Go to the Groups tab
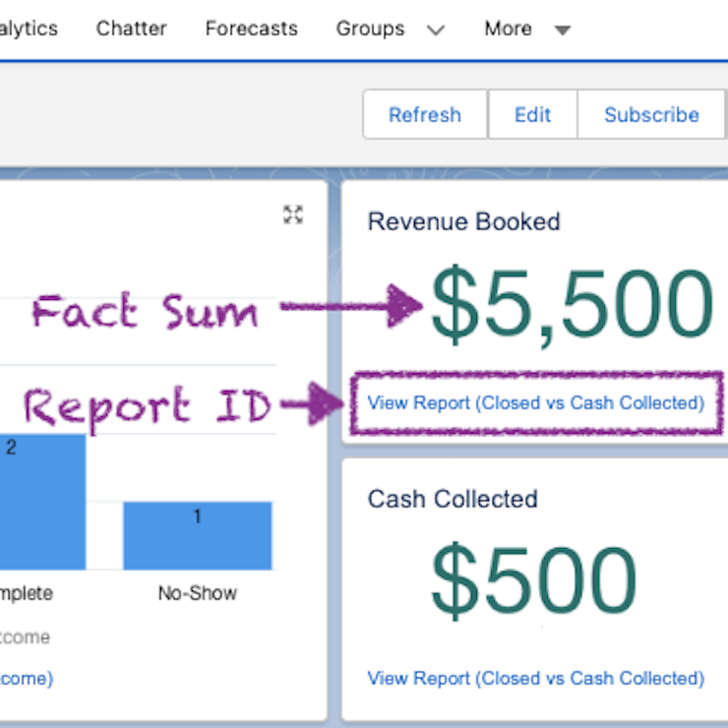Viewport: 728px width, 728px height. tap(370, 29)
